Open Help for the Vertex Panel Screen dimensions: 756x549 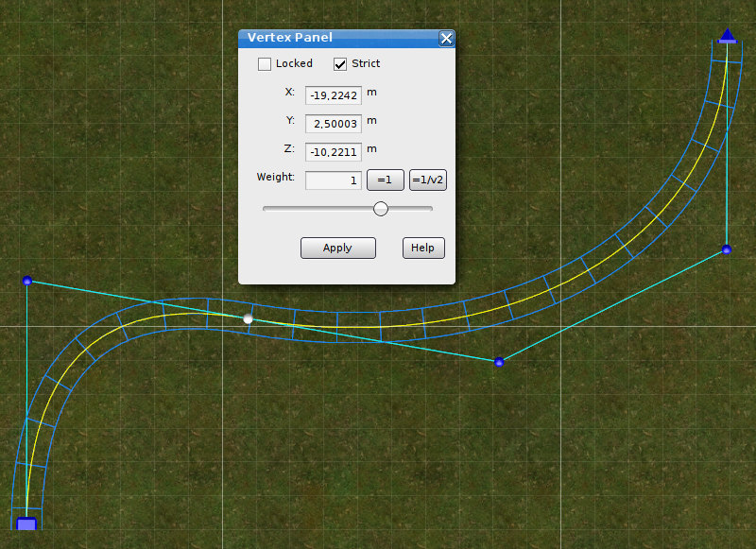coord(422,248)
